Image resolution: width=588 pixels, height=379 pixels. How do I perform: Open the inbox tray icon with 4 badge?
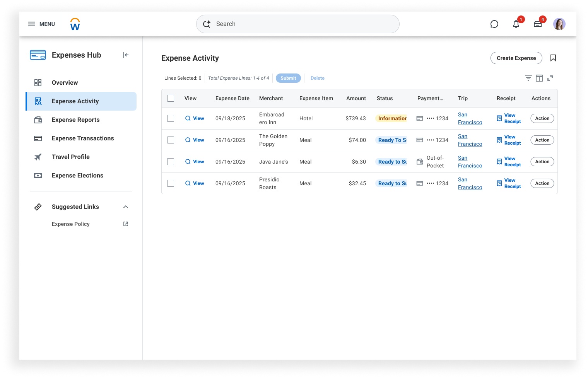[x=538, y=24]
